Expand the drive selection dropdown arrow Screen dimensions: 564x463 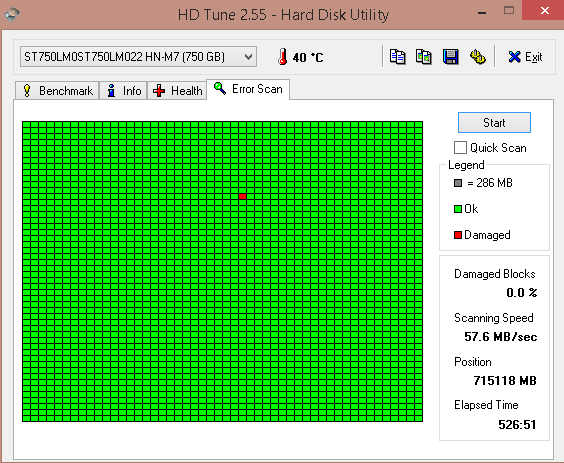(x=248, y=56)
